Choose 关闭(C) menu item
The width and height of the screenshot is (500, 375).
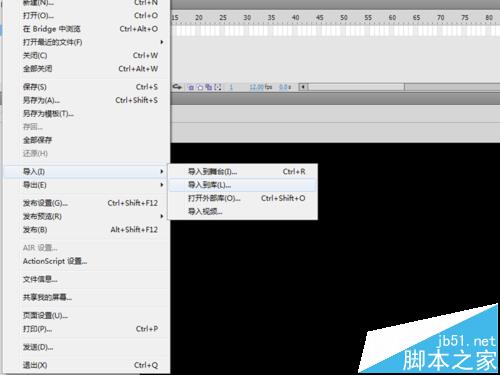[x=87, y=56]
